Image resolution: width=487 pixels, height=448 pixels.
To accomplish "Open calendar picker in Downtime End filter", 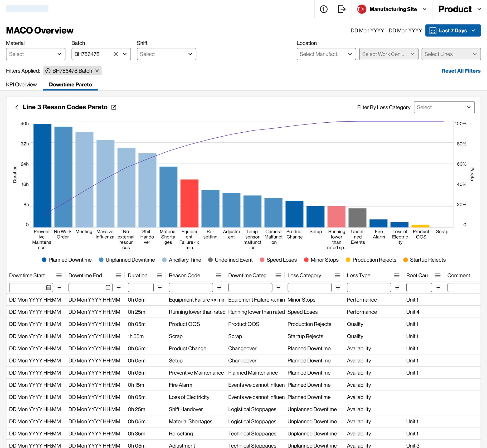I will click(x=108, y=288).
